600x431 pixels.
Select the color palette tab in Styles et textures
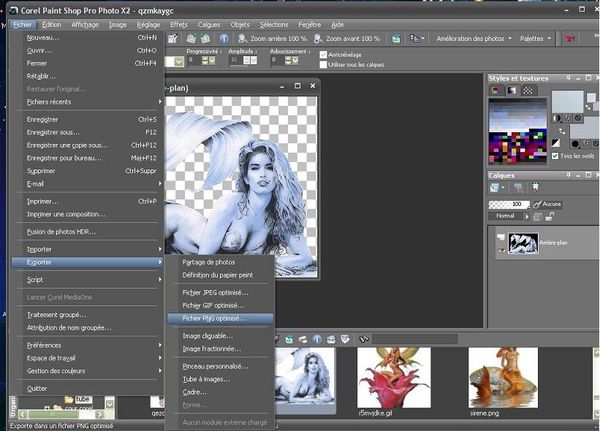[496, 90]
